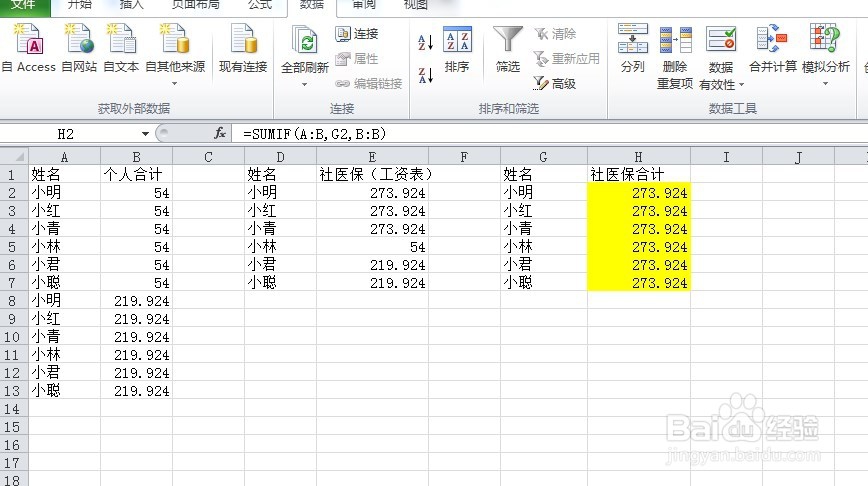Viewport: 868px width, 486px height.
Task: Import data from website (自网站)
Action: 79,48
